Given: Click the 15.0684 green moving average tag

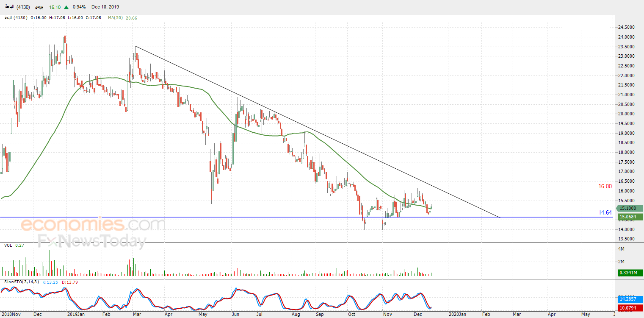Looking at the screenshot, I should [x=629, y=217].
